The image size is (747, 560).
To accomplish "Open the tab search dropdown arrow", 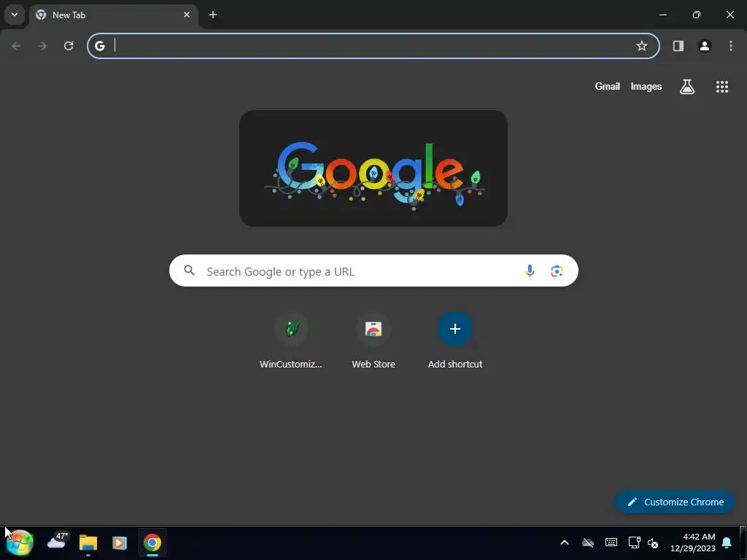I will [x=15, y=15].
